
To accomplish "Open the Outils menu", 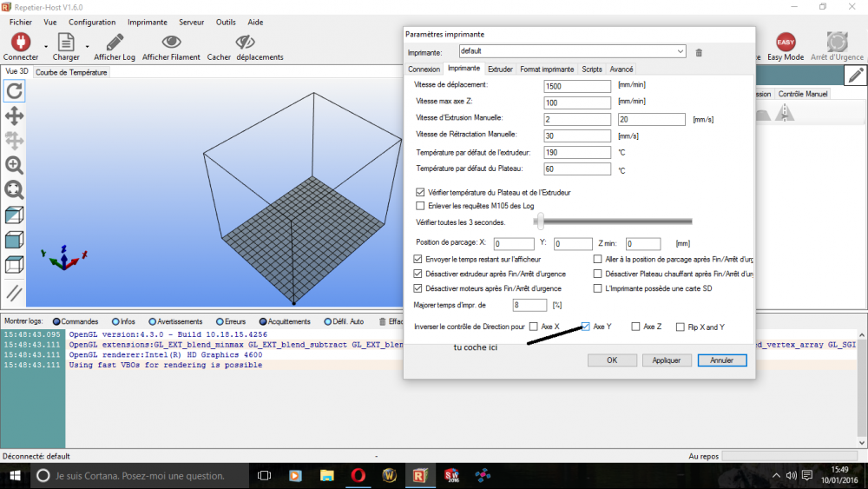I will click(226, 23).
